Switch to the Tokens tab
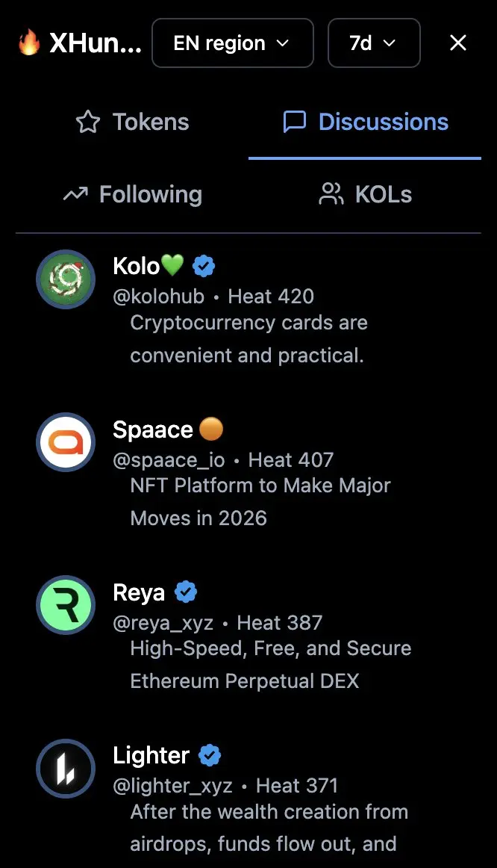Viewport: 497px width, 868px height. 133,122
